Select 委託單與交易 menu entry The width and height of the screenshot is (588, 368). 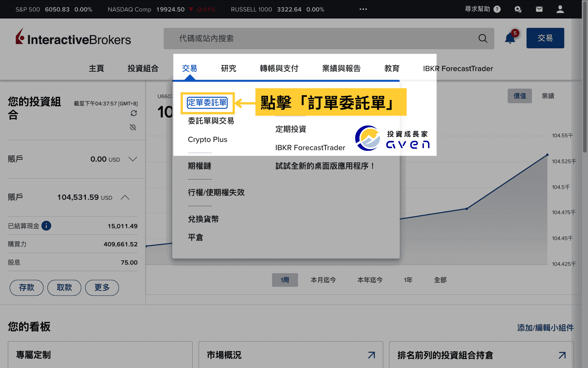211,121
